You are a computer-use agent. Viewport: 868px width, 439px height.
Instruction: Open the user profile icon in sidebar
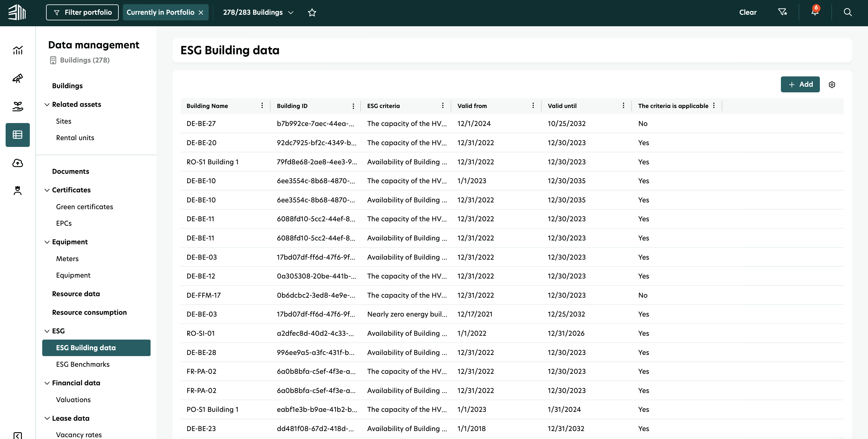coord(17,190)
